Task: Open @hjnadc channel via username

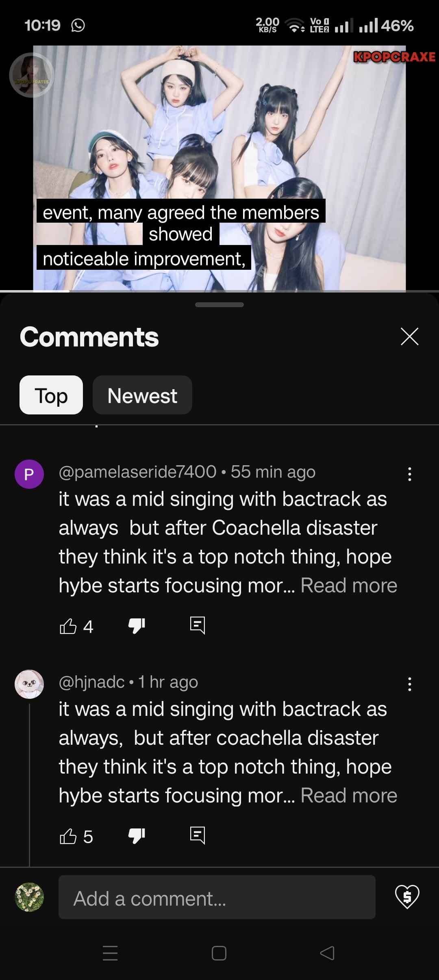Action: tap(92, 682)
